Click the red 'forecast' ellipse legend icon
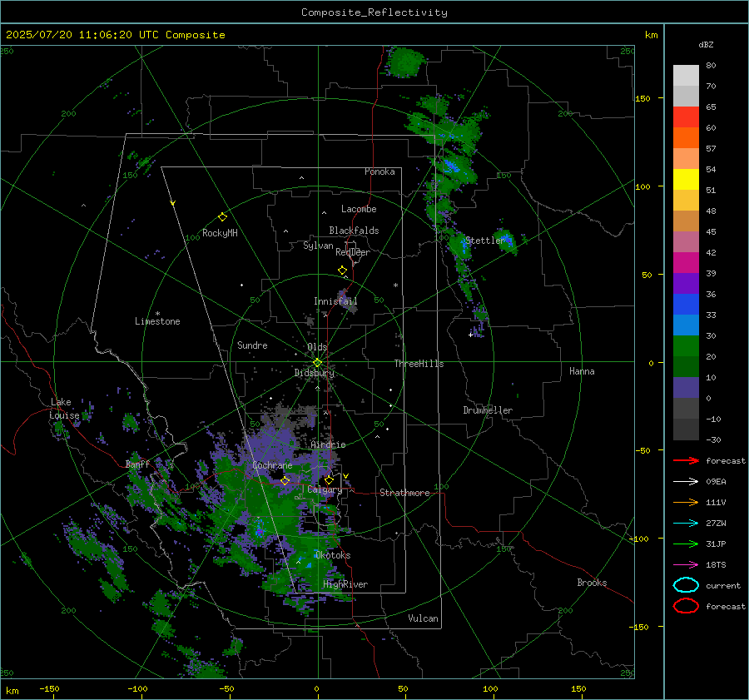 [x=686, y=606]
